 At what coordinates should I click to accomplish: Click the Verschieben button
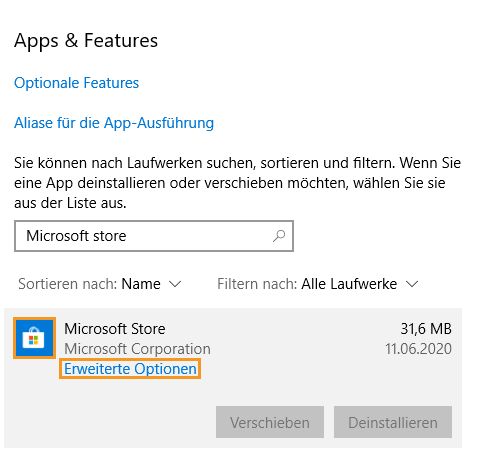tap(270, 422)
